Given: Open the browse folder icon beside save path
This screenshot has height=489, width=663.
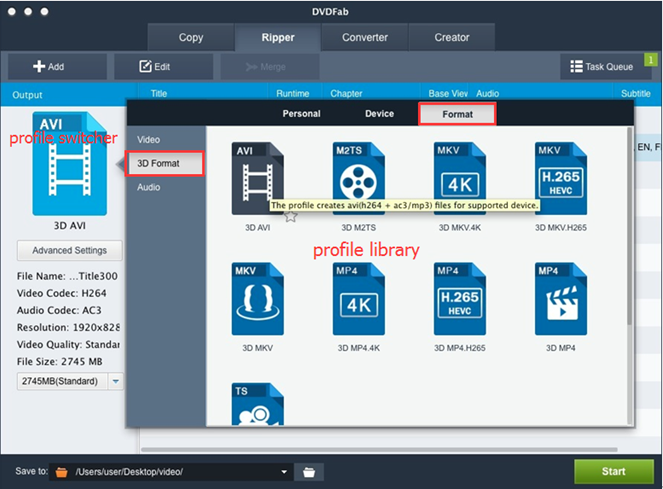Looking at the screenshot, I should (309, 472).
